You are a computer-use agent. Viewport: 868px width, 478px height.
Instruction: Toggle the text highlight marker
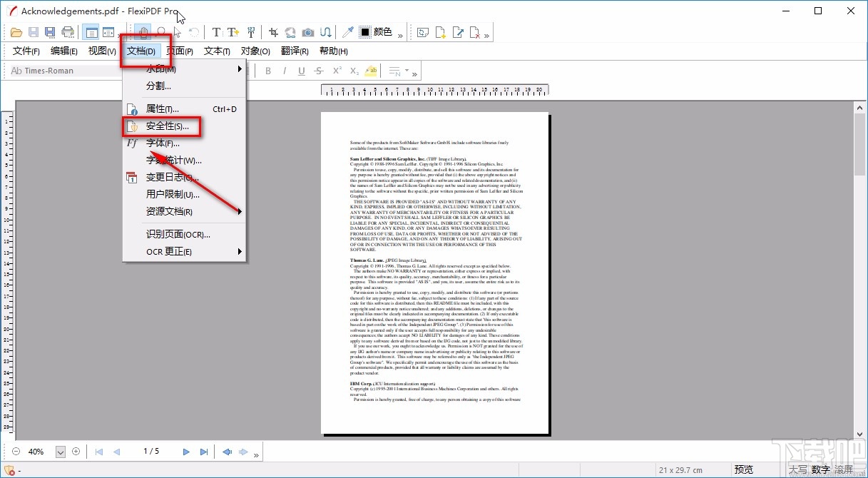[371, 71]
